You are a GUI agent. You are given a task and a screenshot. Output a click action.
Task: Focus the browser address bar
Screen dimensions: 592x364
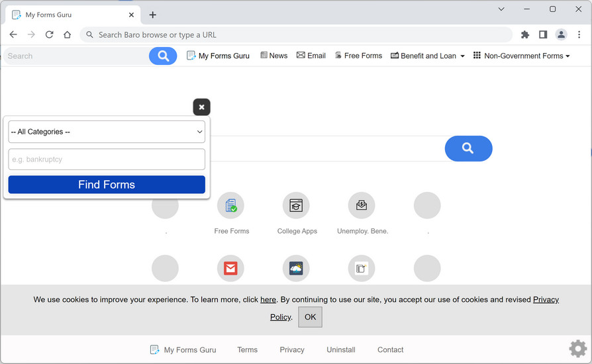[x=296, y=34]
